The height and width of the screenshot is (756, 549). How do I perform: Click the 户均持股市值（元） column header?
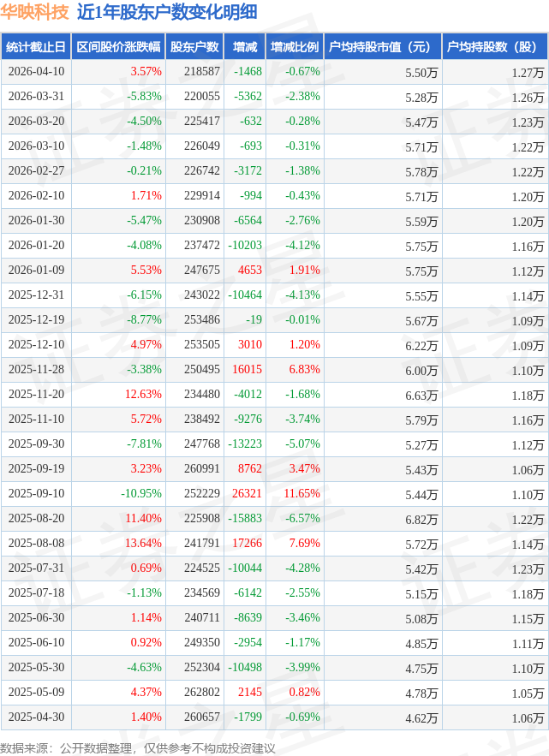[x=382, y=48]
